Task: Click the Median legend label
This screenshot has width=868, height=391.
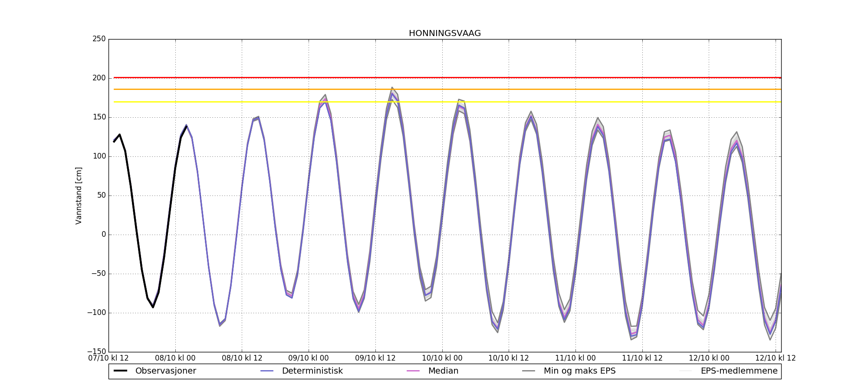Action: point(443,371)
